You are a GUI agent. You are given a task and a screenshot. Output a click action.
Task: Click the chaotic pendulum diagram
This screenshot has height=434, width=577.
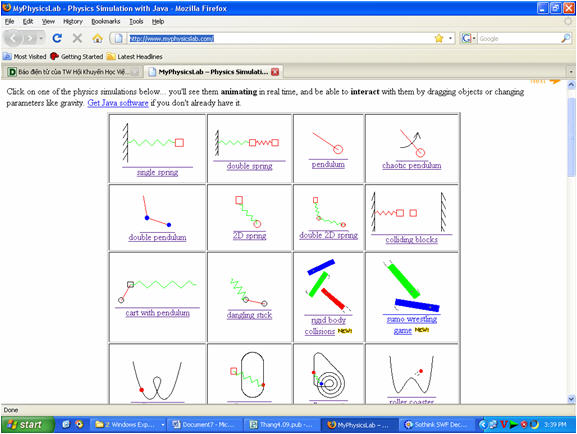(412, 143)
